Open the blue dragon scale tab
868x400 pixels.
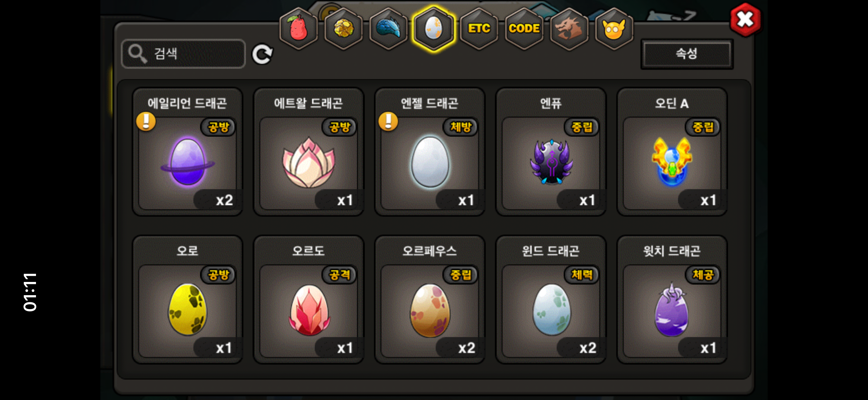click(x=388, y=28)
